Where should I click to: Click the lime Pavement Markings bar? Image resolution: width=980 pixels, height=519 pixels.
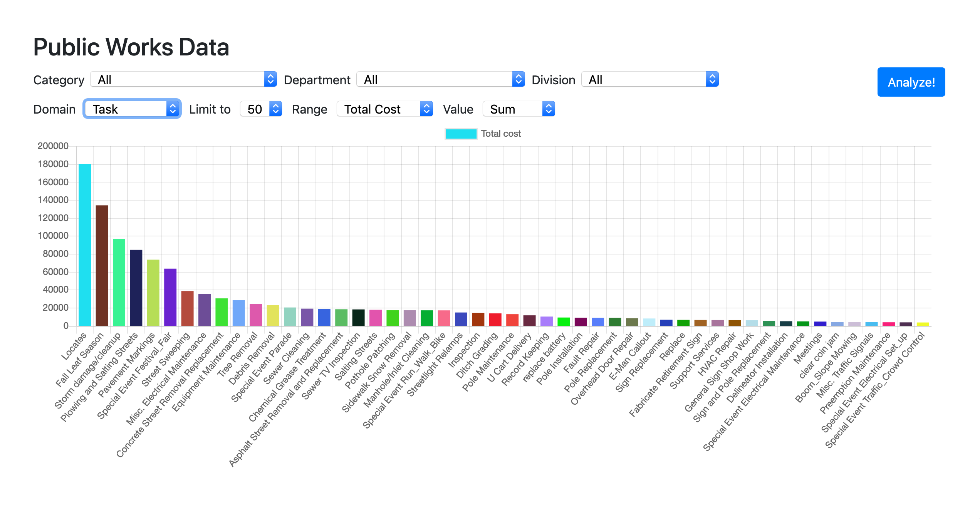[x=153, y=293]
